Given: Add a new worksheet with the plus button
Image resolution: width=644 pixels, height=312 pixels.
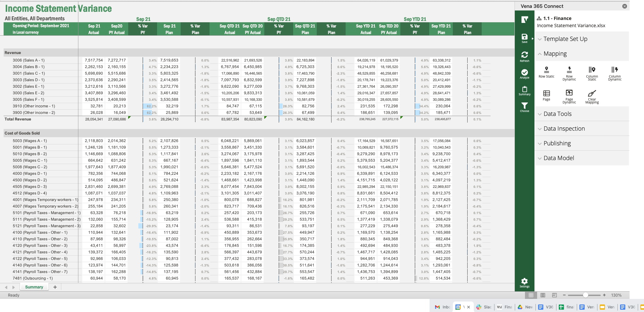Looking at the screenshot, I should click(x=55, y=287).
